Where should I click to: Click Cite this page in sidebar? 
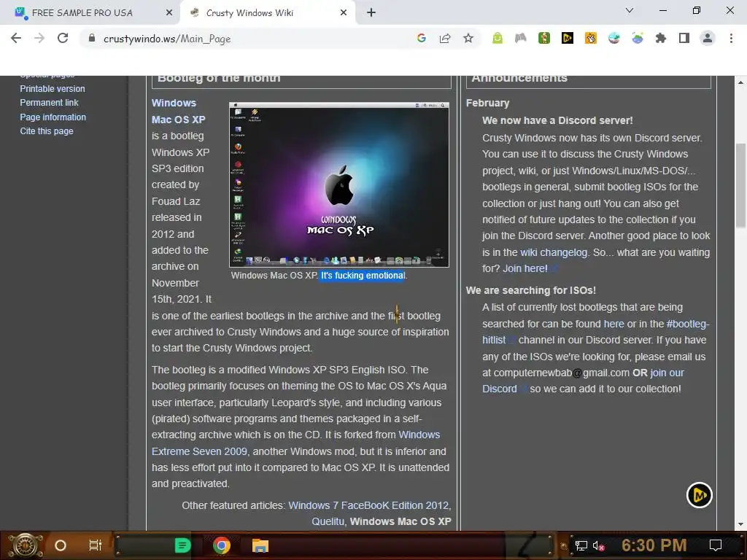pyautogui.click(x=47, y=131)
